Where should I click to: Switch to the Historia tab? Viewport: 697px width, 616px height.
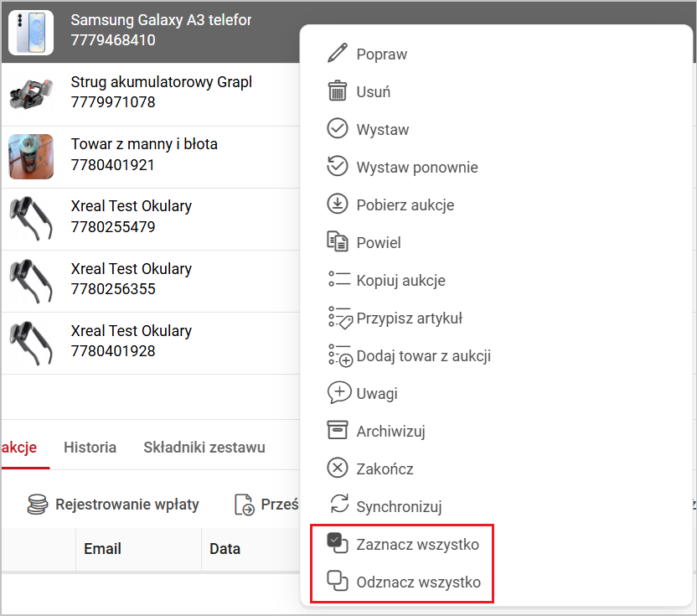[90, 448]
